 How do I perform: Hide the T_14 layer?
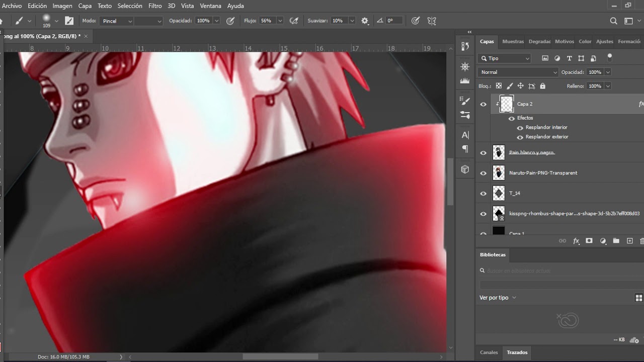[484, 194]
